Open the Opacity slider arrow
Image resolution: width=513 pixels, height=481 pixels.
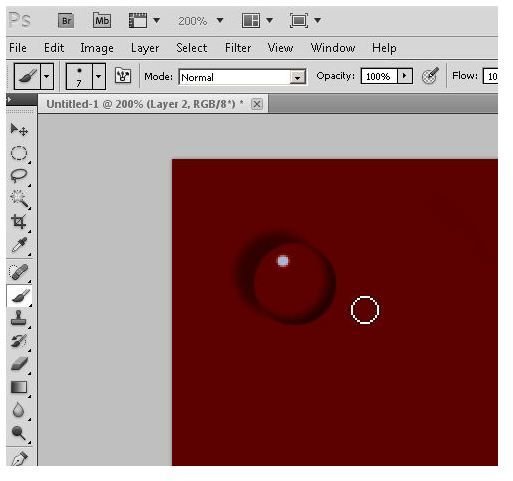click(404, 76)
